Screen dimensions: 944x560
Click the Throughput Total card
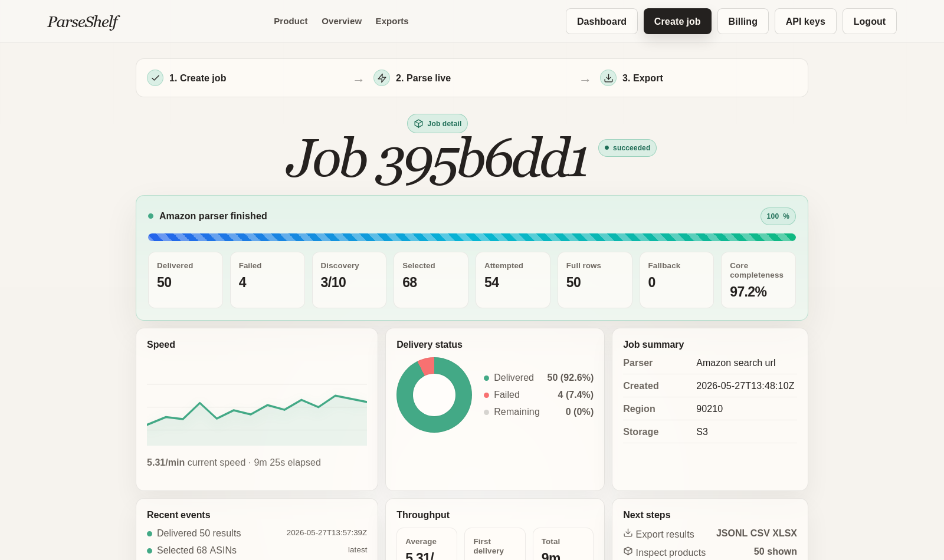[563, 544]
